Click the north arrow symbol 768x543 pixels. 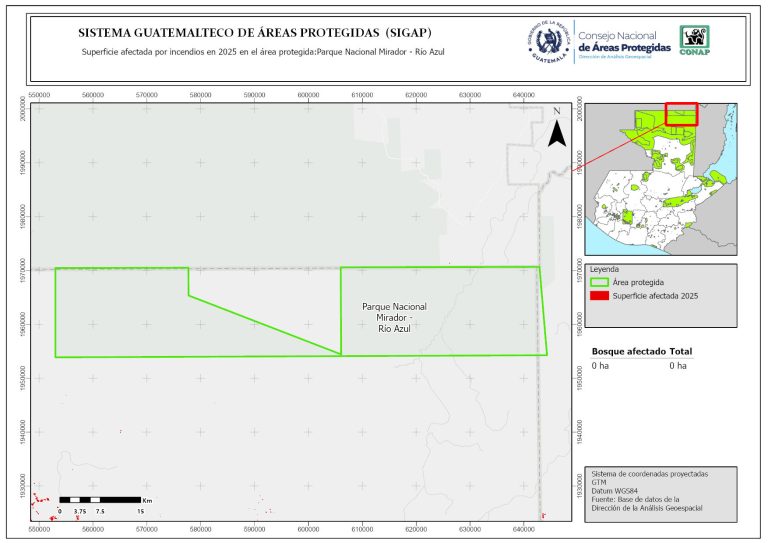(556, 135)
